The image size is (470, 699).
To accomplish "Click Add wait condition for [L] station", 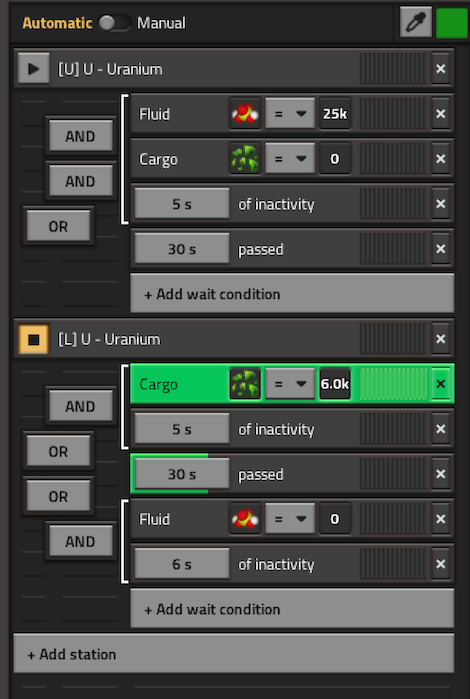I will 292,609.
